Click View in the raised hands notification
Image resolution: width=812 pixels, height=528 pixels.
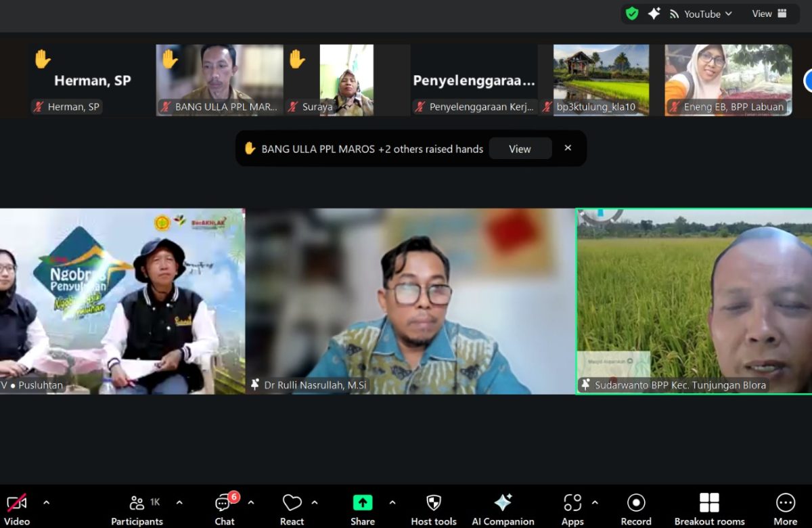520,149
